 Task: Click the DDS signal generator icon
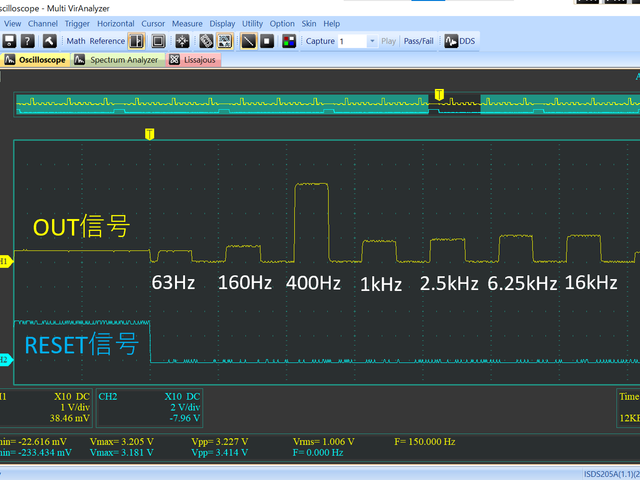460,41
